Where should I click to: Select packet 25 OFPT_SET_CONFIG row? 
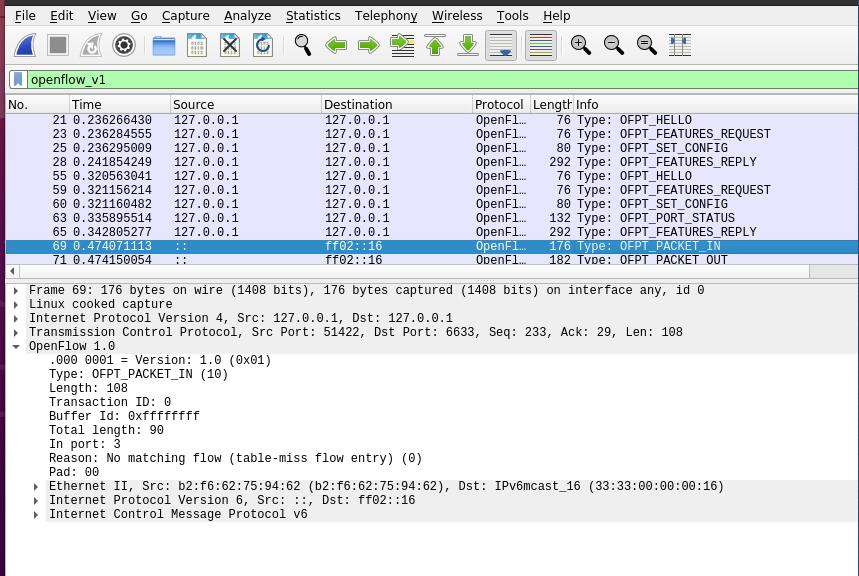click(432, 148)
